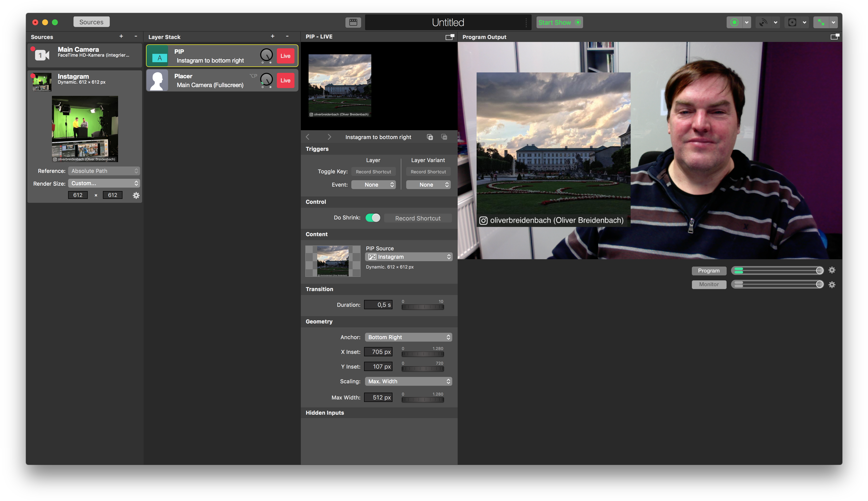
Task: Disable the Do Shrink toggle
Action: (373, 218)
